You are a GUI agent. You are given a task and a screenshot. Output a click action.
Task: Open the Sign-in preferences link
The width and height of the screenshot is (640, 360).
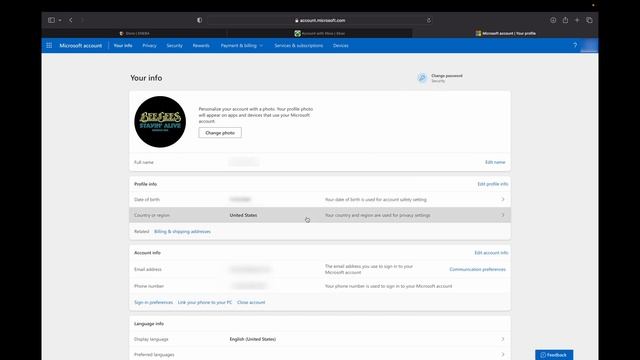pyautogui.click(x=153, y=302)
